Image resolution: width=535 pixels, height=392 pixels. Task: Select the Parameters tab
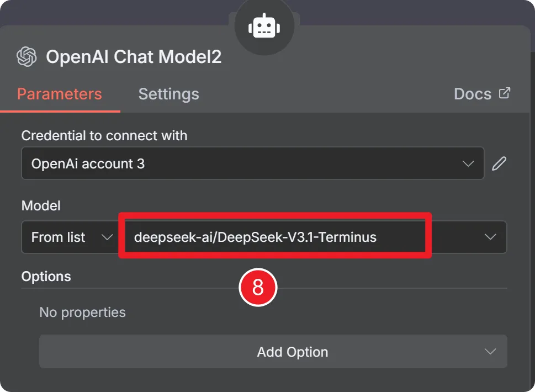point(60,94)
